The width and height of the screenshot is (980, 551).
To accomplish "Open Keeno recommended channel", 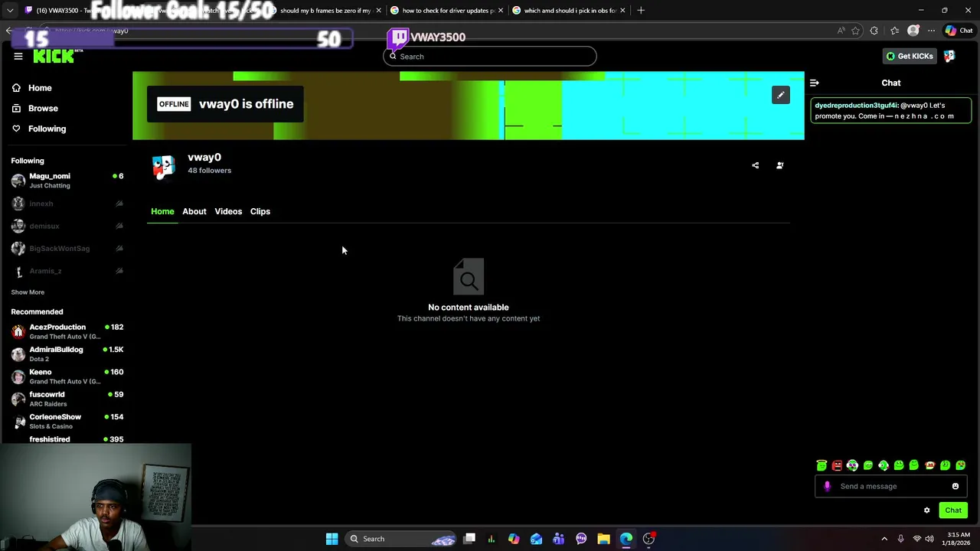I will click(x=67, y=377).
